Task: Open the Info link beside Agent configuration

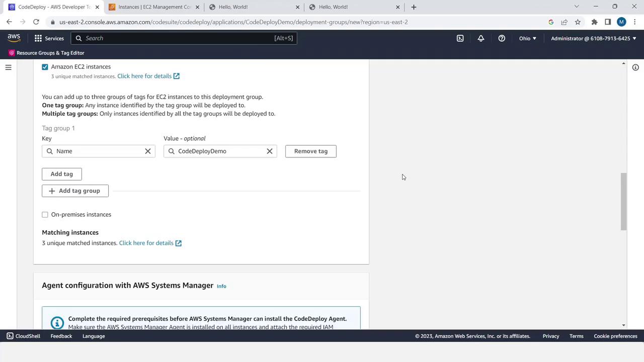Action: pyautogui.click(x=221, y=286)
